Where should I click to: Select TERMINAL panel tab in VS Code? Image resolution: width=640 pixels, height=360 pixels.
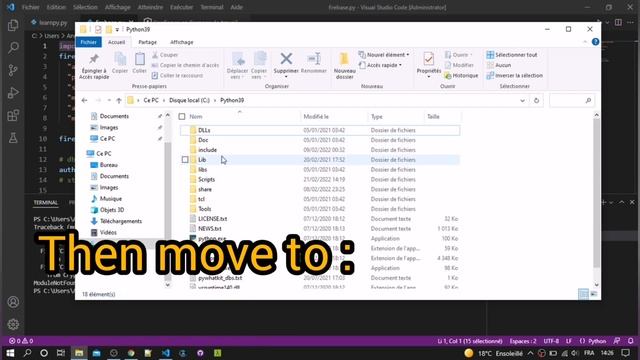point(46,202)
